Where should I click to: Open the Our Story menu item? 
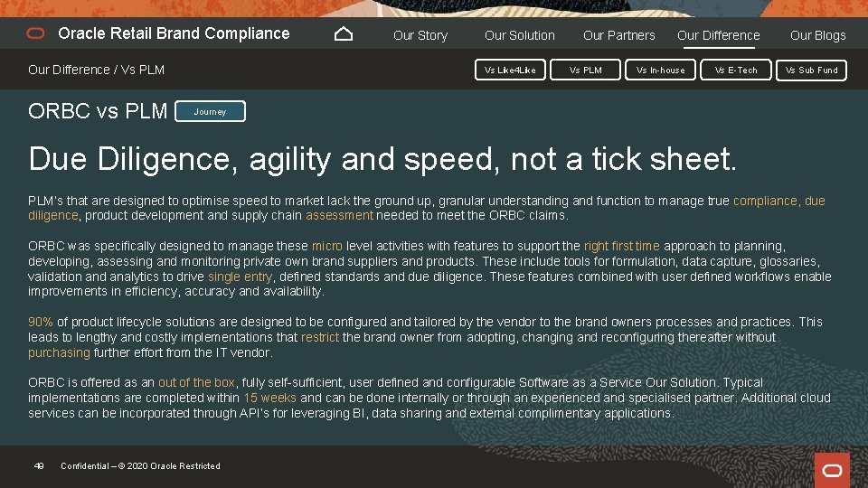click(420, 35)
